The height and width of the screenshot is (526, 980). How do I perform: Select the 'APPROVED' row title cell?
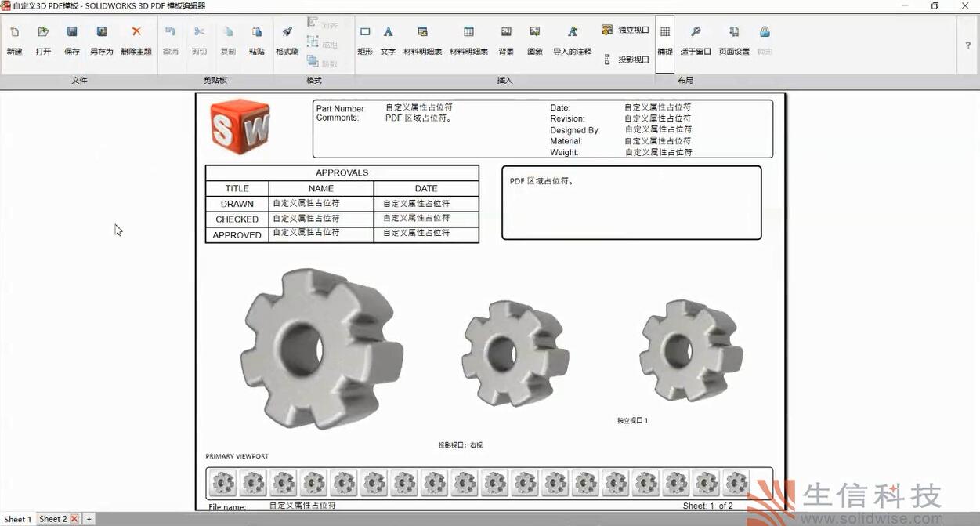coord(237,235)
